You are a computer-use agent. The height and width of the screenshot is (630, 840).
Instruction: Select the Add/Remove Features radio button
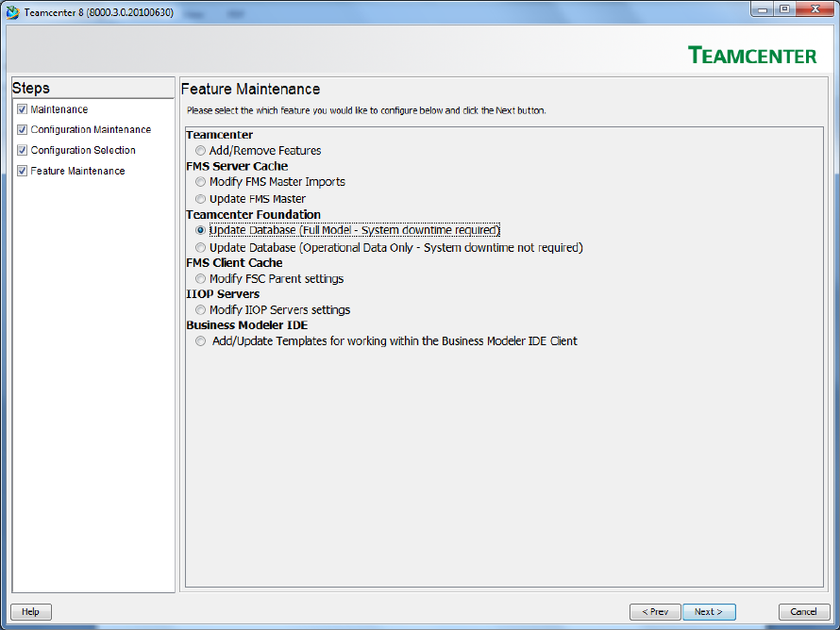(x=200, y=150)
